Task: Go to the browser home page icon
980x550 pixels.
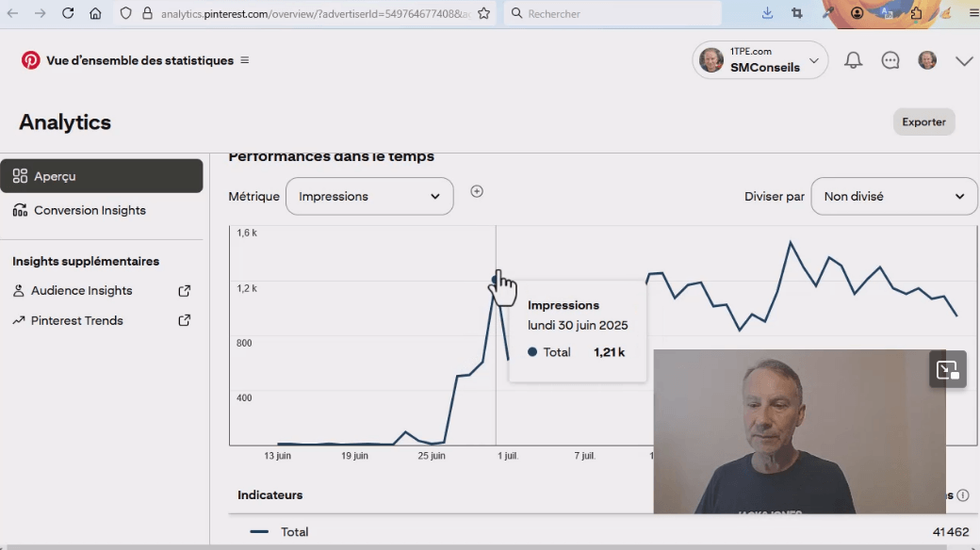Action: point(95,13)
